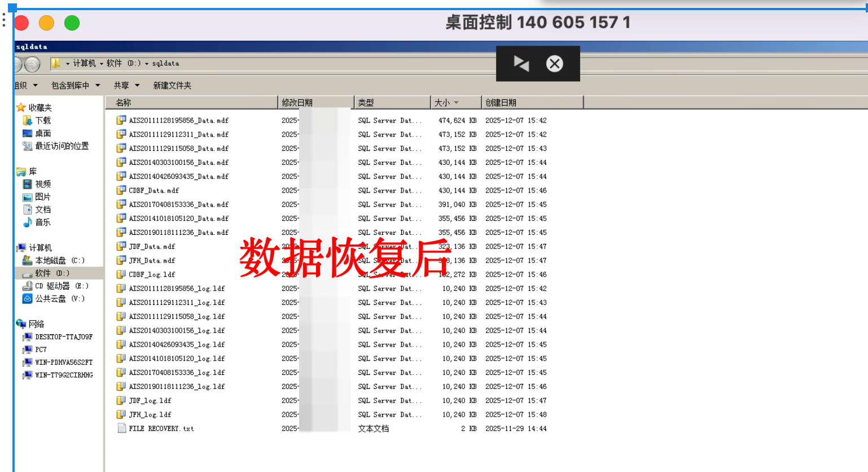Viewport: 868px width, 472px height.
Task: Sort files by 名称 column header
Action: [x=124, y=102]
